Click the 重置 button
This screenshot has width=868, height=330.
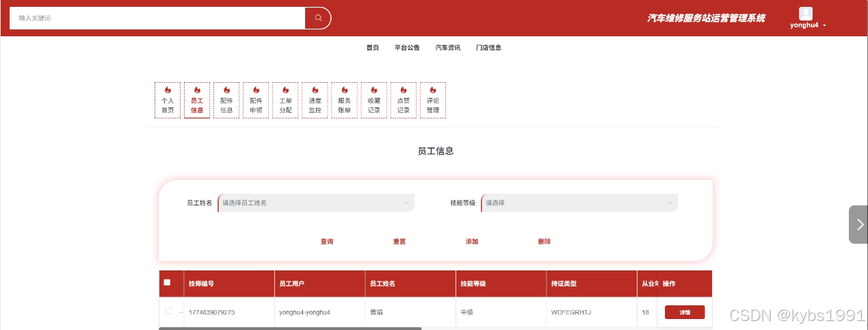coord(399,242)
